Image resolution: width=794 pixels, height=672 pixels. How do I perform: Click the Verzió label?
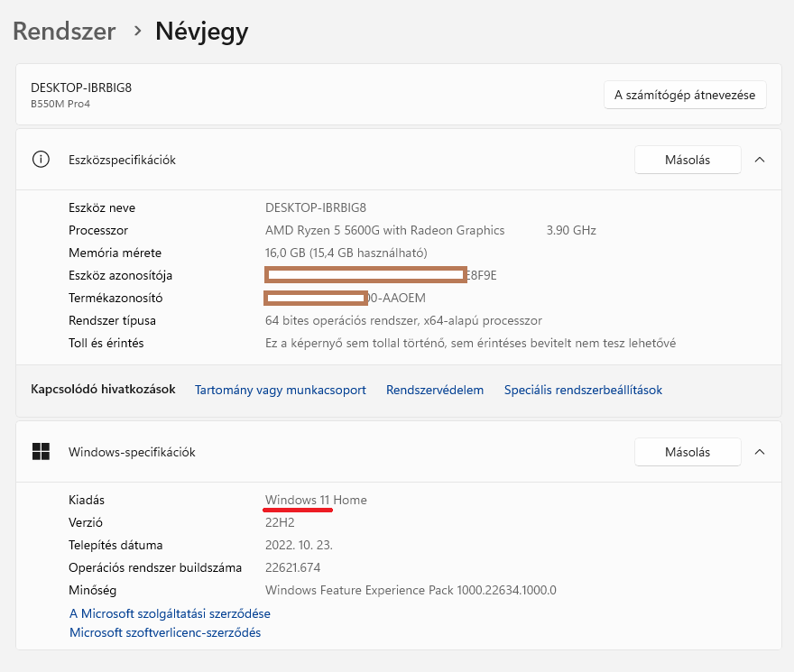(x=86, y=522)
